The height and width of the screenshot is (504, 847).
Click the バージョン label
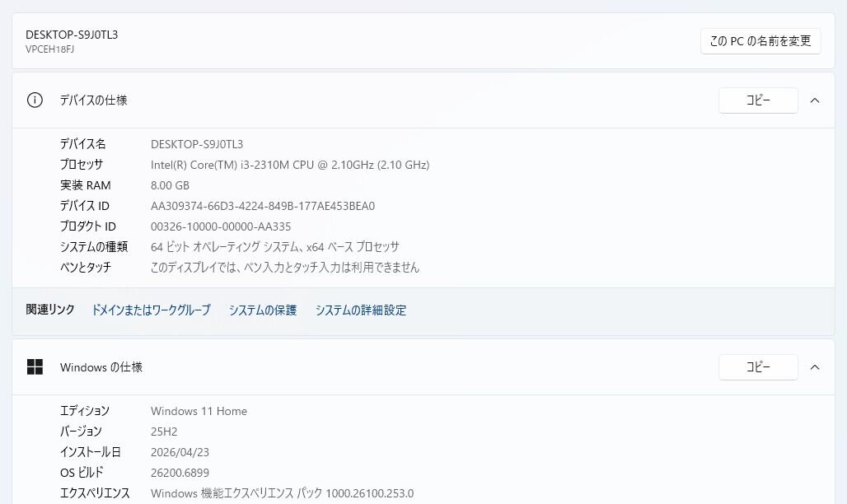(81, 432)
